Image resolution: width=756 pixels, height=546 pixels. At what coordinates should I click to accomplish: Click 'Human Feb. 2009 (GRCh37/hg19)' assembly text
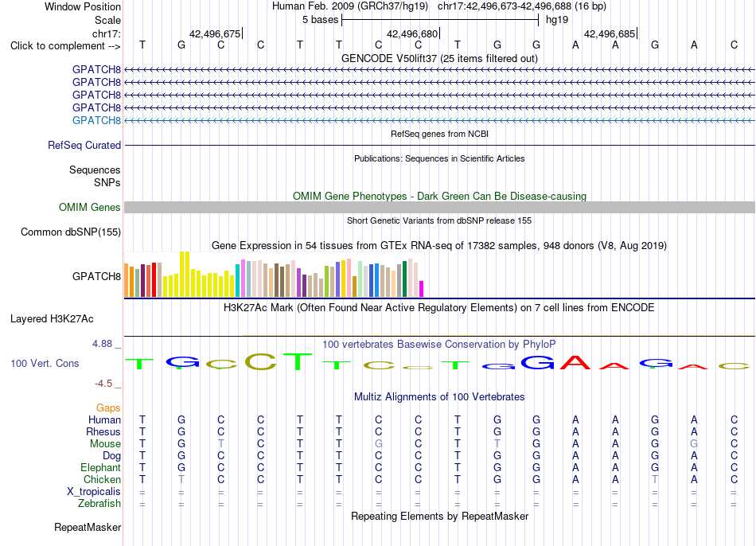pos(350,6)
